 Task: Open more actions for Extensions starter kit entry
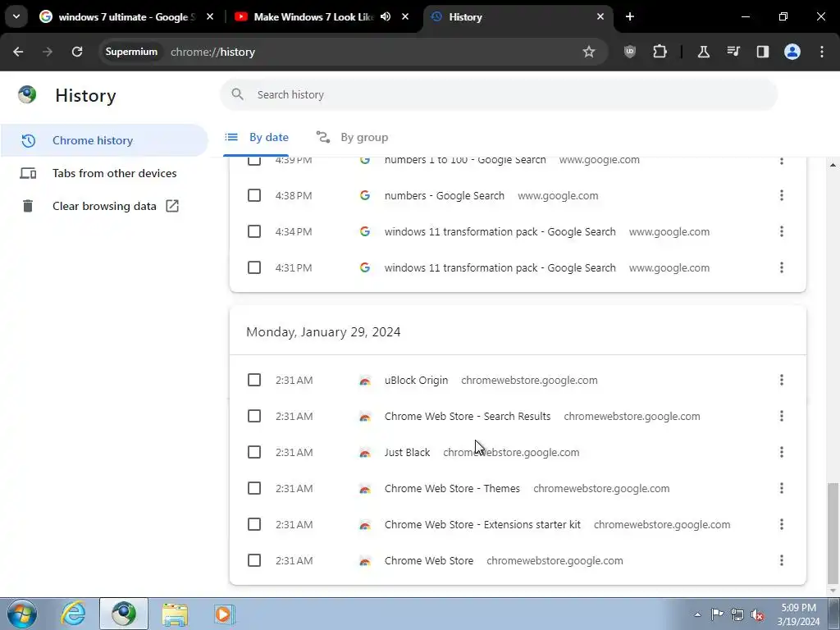782,524
